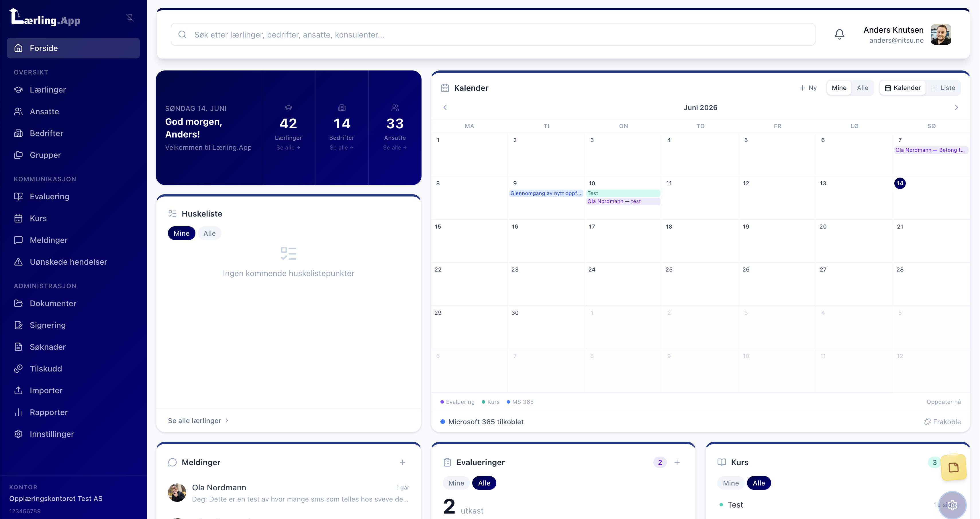The height and width of the screenshot is (519, 980).
Task: Open the floating settings gear button
Action: coord(952,505)
